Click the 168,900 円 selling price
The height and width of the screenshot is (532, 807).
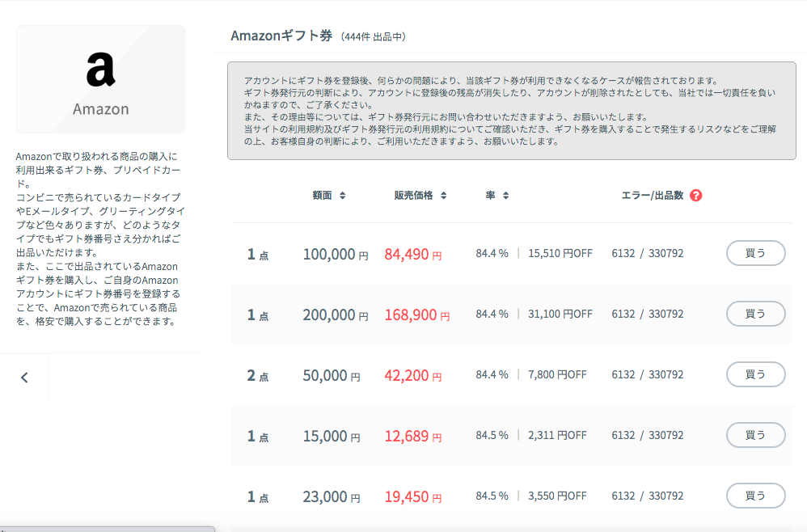[417, 315]
